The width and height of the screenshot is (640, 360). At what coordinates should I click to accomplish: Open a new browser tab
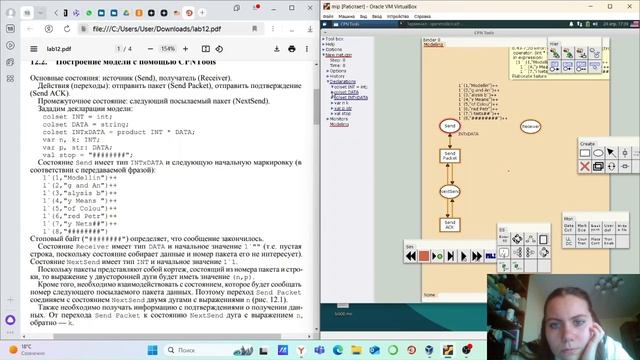pyautogui.click(x=202, y=13)
